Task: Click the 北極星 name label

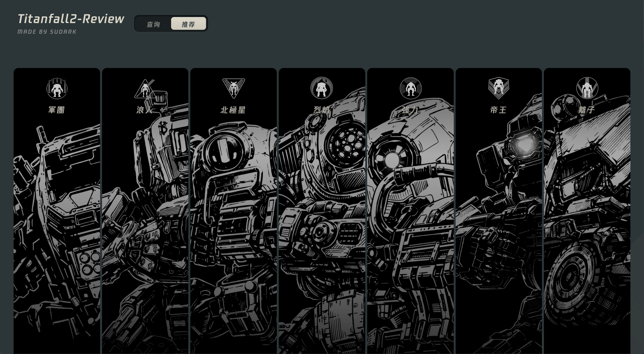Action: tap(233, 110)
